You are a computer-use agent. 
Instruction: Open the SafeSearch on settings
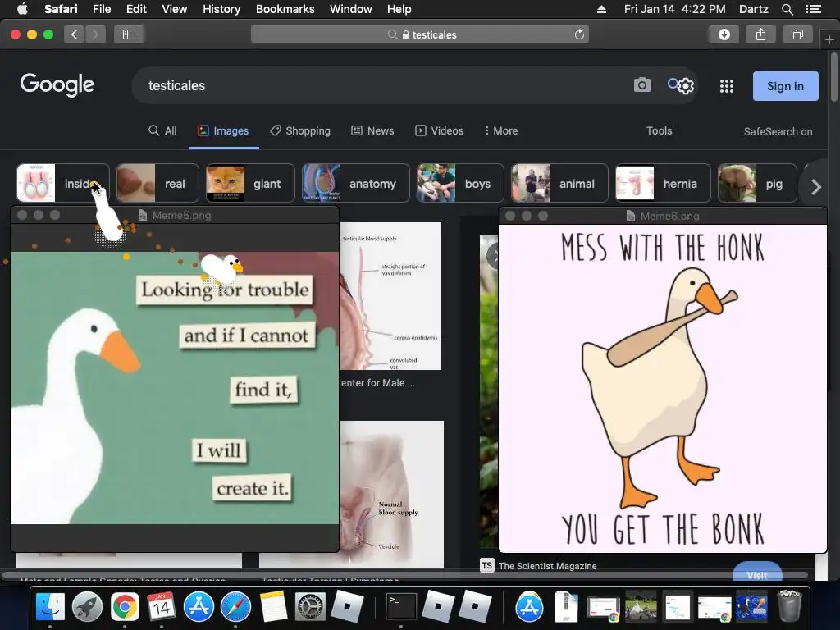778,132
